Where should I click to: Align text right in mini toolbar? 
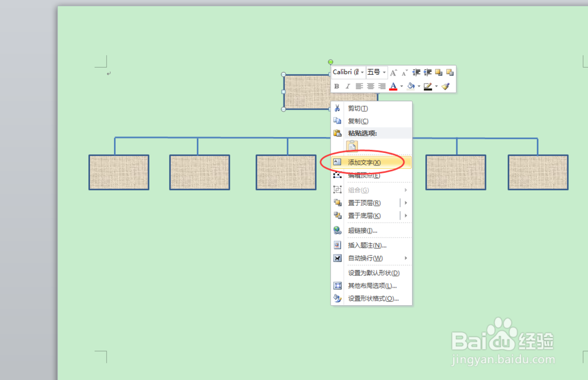[382, 86]
